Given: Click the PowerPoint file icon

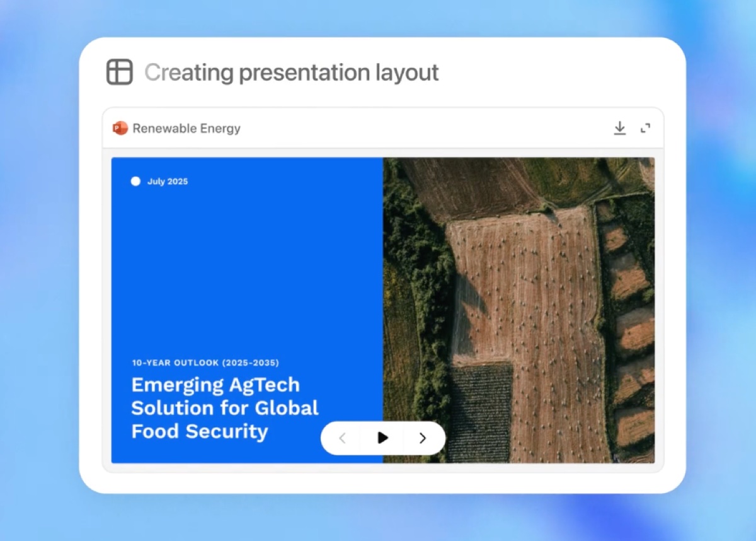Looking at the screenshot, I should [120, 129].
